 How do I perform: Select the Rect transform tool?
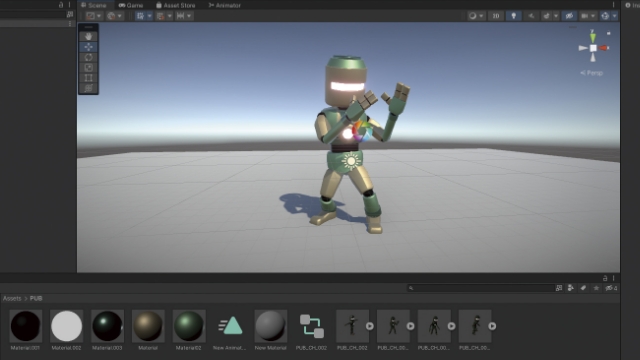coord(88,78)
